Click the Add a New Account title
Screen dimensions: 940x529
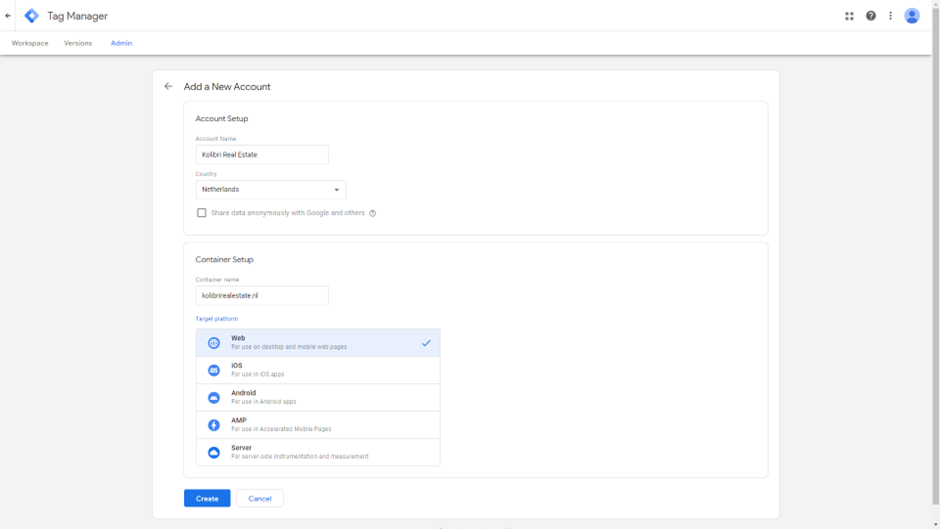click(227, 86)
